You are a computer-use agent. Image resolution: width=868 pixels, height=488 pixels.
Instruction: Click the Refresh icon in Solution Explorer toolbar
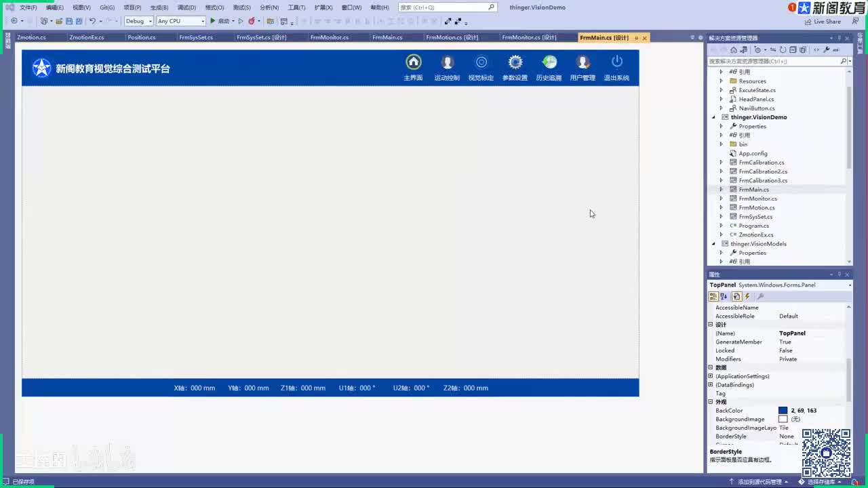click(783, 49)
